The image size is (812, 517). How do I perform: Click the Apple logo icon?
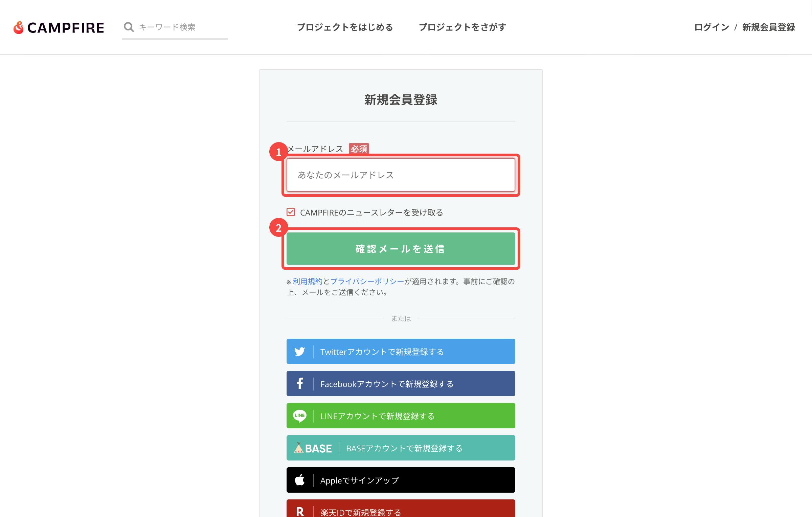(299, 480)
